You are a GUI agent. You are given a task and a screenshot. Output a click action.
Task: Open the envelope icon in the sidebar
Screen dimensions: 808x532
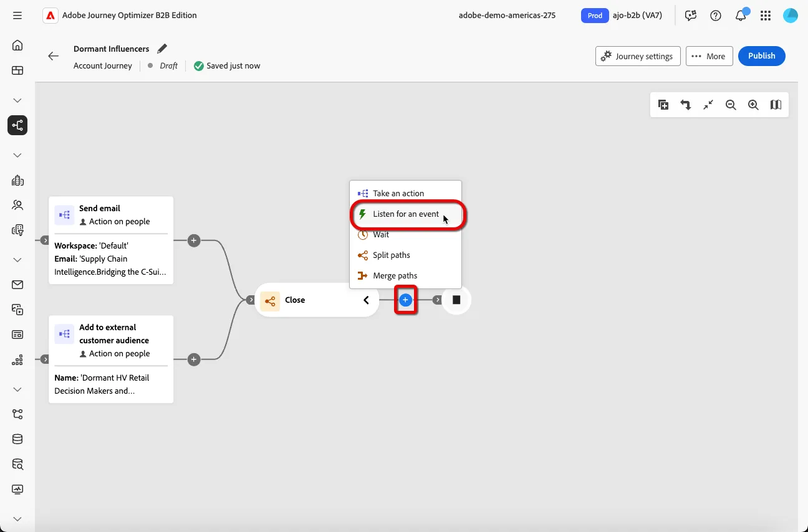pos(17,285)
